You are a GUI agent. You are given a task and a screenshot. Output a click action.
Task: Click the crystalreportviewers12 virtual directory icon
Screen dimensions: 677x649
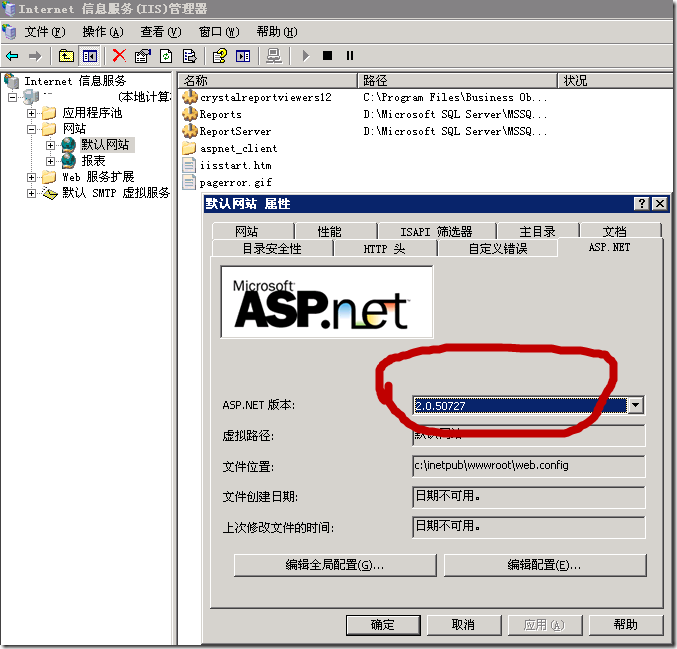tap(190, 97)
